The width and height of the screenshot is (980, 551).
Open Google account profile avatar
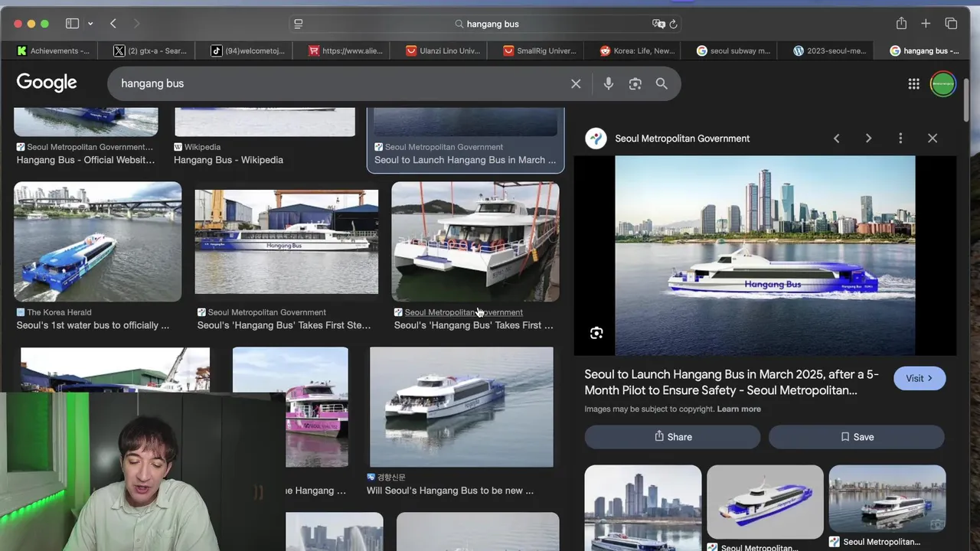[x=943, y=83]
